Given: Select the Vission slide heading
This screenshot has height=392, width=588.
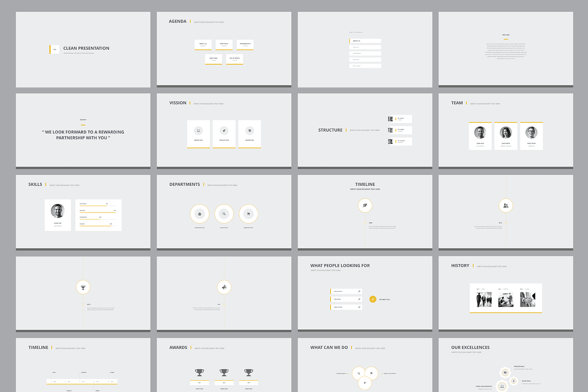Looking at the screenshot, I should 178,103.
